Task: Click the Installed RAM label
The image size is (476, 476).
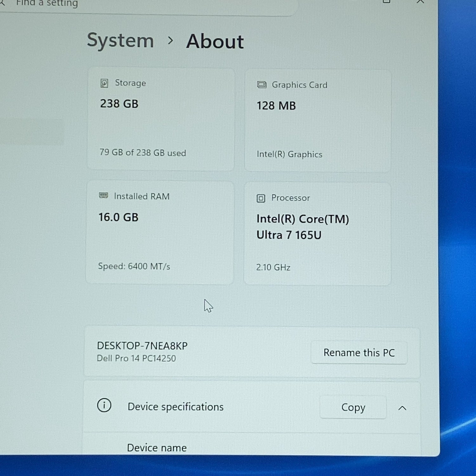Action: [142, 196]
